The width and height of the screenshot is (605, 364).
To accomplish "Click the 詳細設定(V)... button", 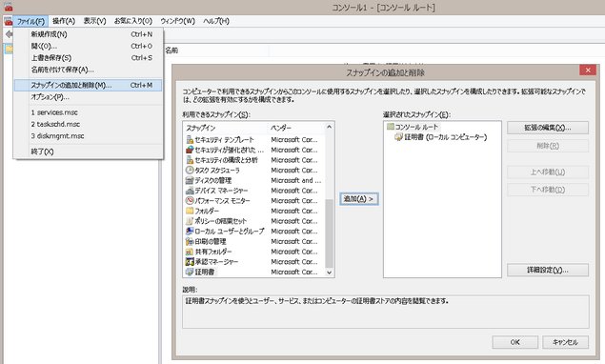I will click(x=548, y=271).
